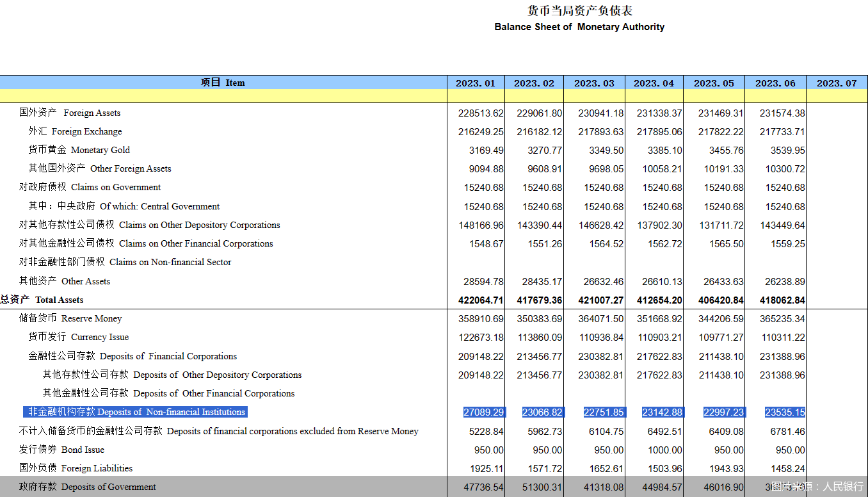Click the Reserve Money row label
The height and width of the screenshot is (497, 868).
pos(70,318)
